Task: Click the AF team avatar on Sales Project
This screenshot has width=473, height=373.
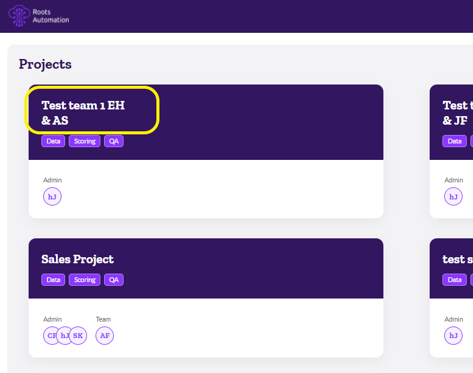Action: [x=105, y=335]
